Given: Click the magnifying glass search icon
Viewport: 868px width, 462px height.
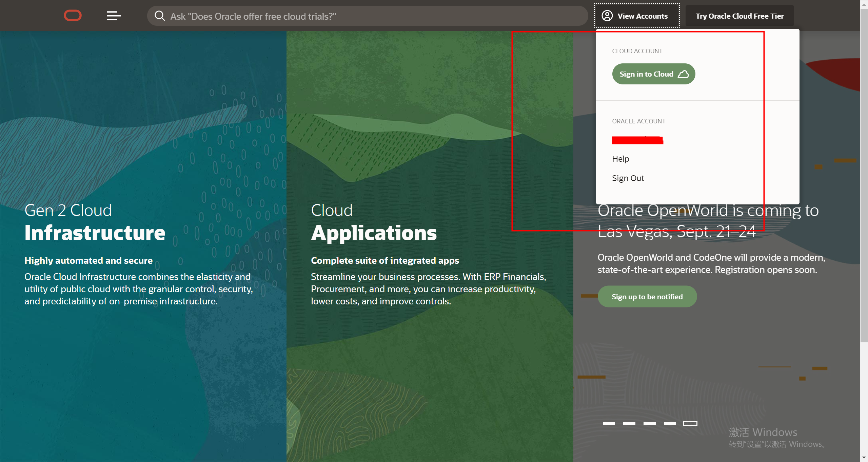Looking at the screenshot, I should (x=159, y=16).
